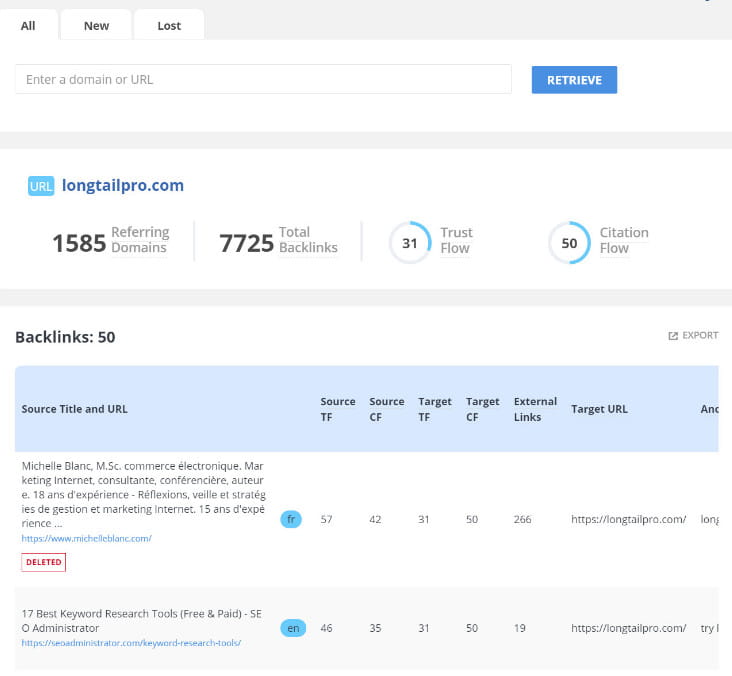732x676 pixels.
Task: Click the 'fr' language badge
Action: click(291, 520)
